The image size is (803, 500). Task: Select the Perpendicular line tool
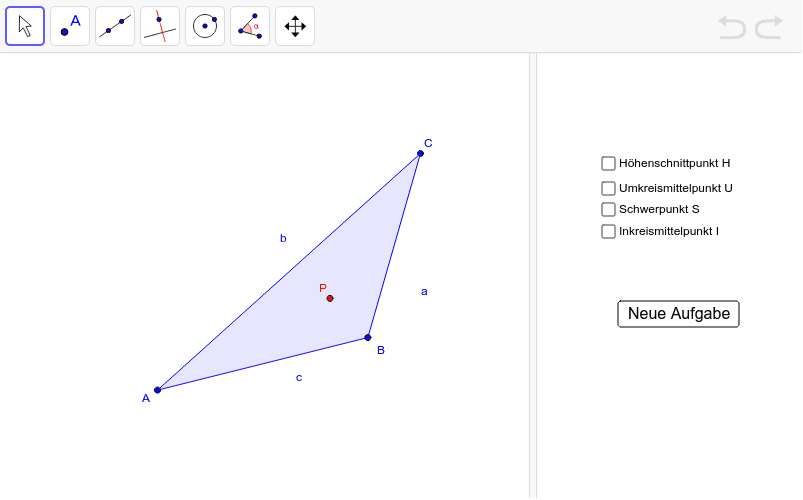click(160, 26)
